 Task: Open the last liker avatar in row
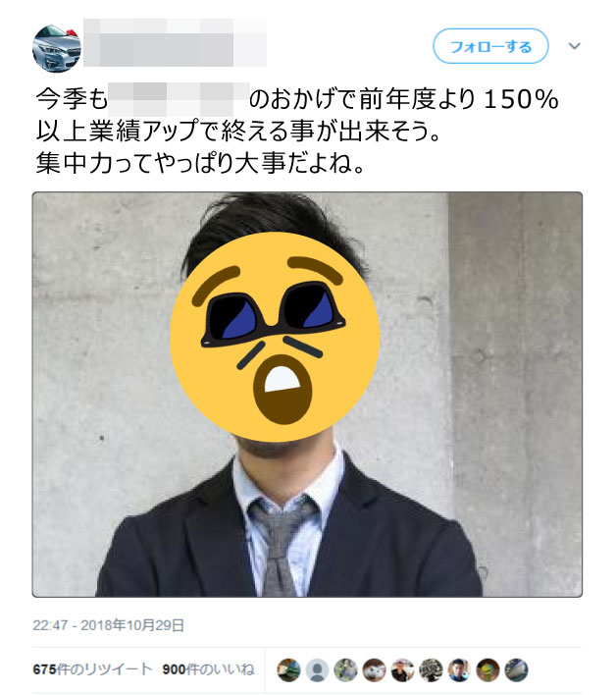pos(516,669)
